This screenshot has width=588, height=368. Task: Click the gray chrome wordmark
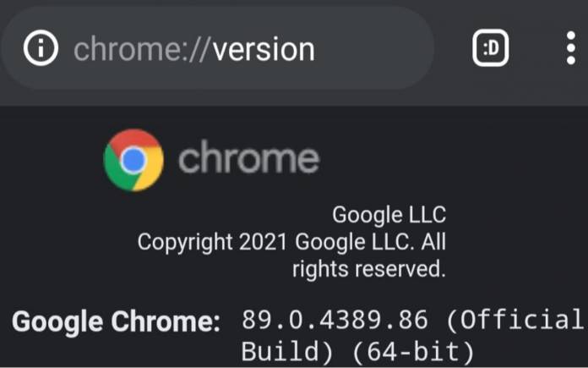(x=248, y=157)
